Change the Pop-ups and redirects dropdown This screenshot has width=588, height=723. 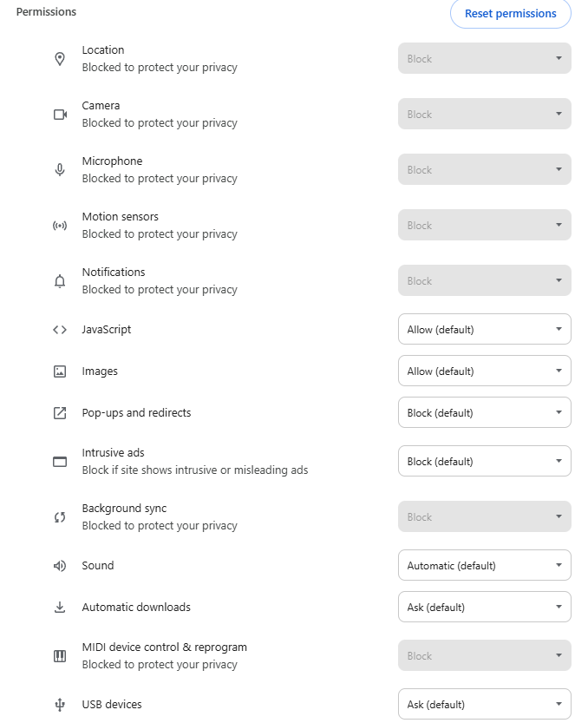[484, 413]
